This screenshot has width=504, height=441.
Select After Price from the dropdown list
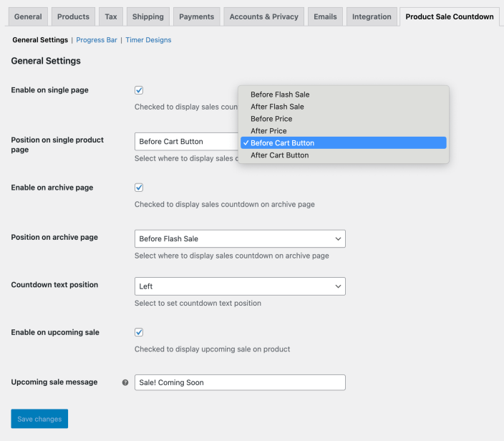(268, 131)
